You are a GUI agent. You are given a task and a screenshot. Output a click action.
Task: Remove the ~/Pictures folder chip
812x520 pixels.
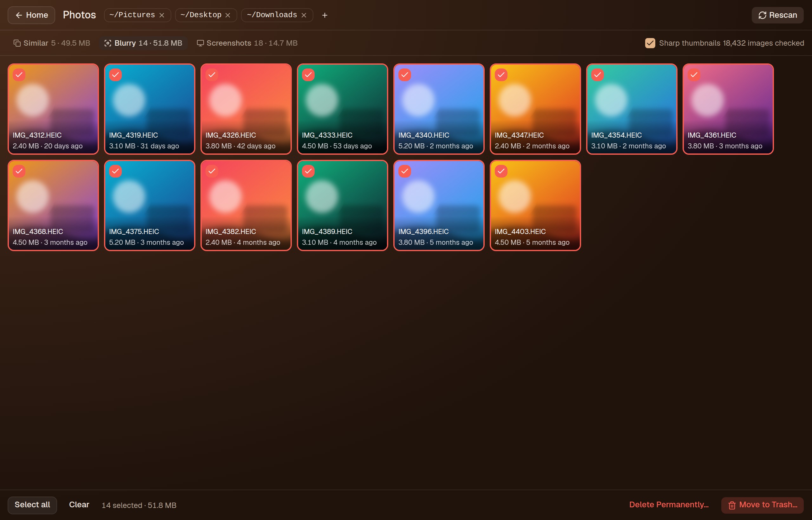point(162,15)
